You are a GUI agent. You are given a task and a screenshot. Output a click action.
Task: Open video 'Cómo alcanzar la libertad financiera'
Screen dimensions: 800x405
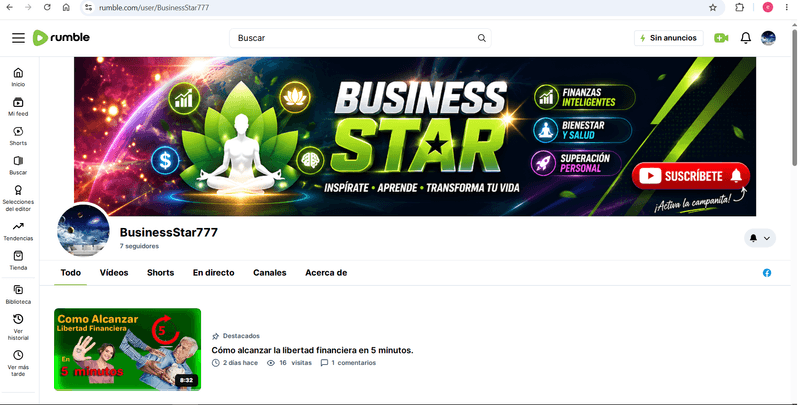(x=312, y=350)
